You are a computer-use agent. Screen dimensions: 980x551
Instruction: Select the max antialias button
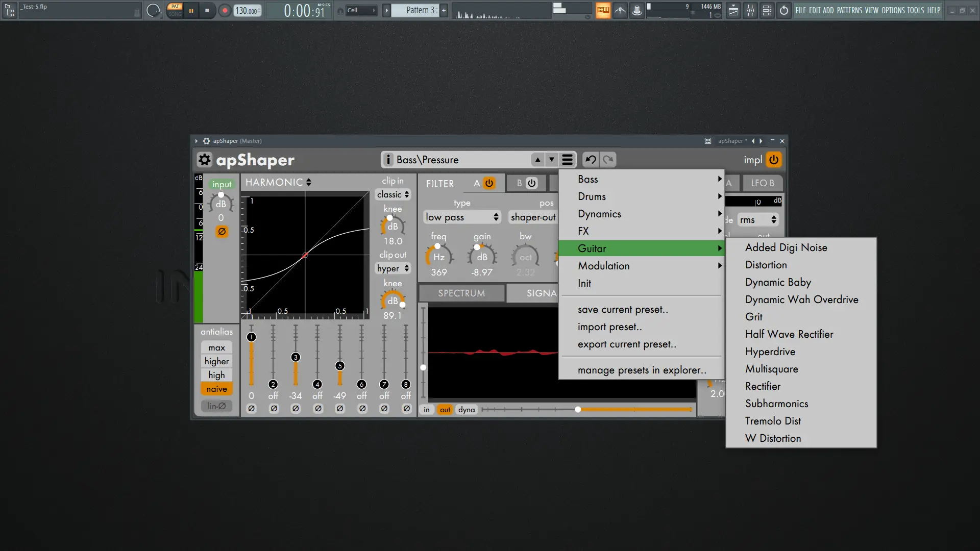[216, 347]
